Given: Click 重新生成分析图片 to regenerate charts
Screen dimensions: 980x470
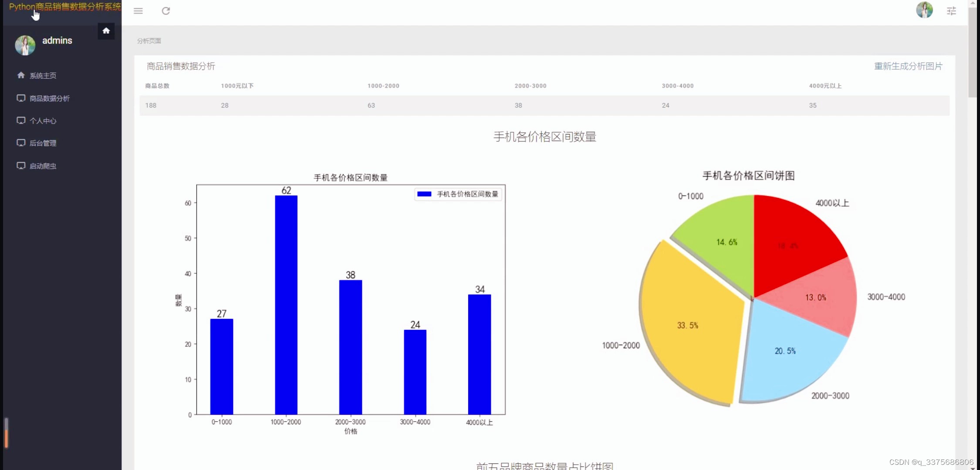Looking at the screenshot, I should 908,66.
